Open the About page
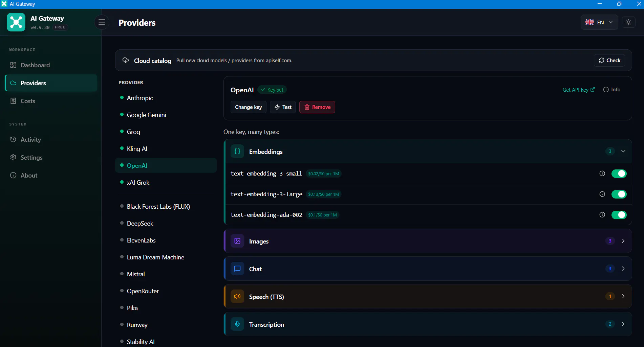 (51, 175)
